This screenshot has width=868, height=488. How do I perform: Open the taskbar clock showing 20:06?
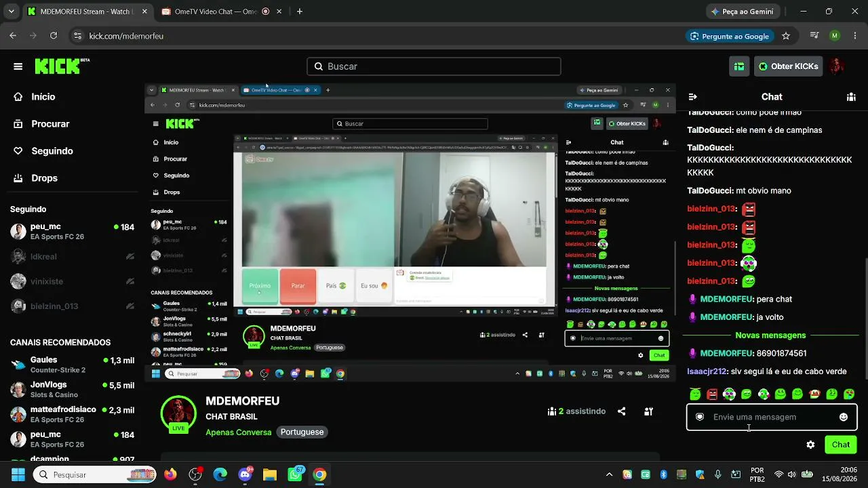[838, 475]
